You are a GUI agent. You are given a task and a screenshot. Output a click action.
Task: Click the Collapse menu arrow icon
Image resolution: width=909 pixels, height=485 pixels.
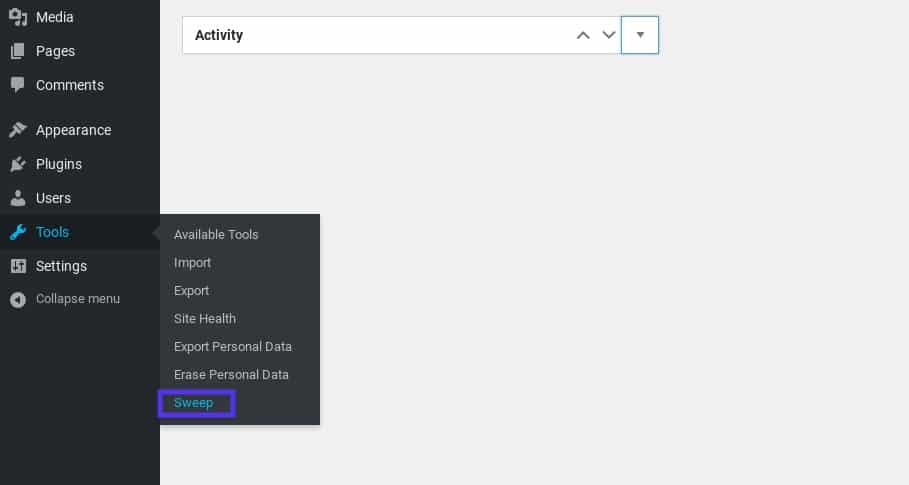coord(17,299)
